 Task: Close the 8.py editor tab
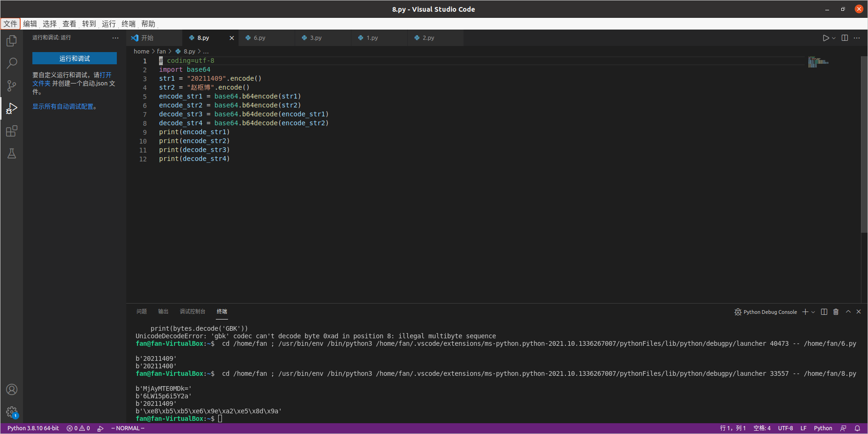[x=232, y=38]
